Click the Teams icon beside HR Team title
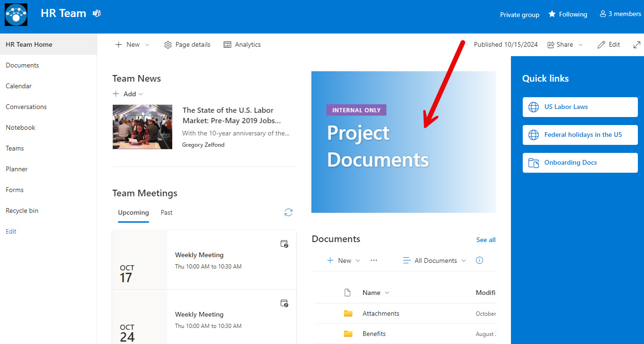 (97, 13)
